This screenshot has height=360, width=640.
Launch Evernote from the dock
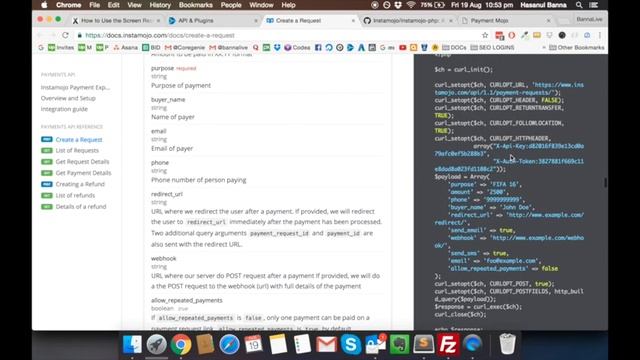point(399,344)
